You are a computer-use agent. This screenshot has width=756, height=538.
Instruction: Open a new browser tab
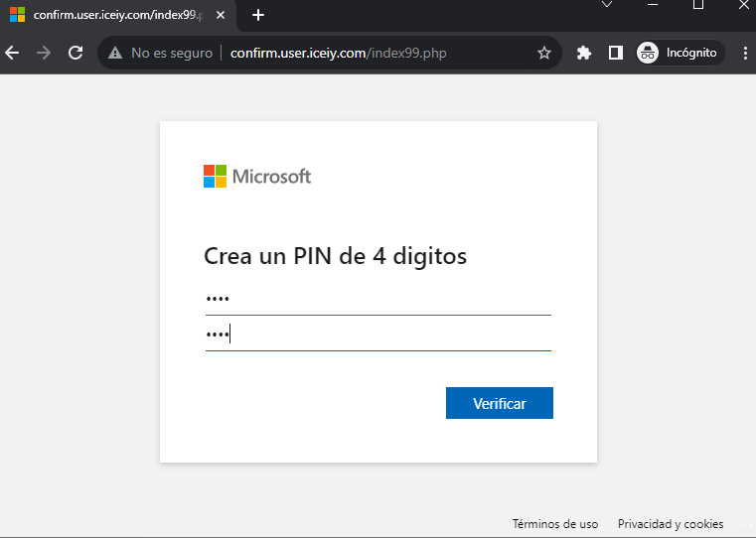(x=258, y=15)
